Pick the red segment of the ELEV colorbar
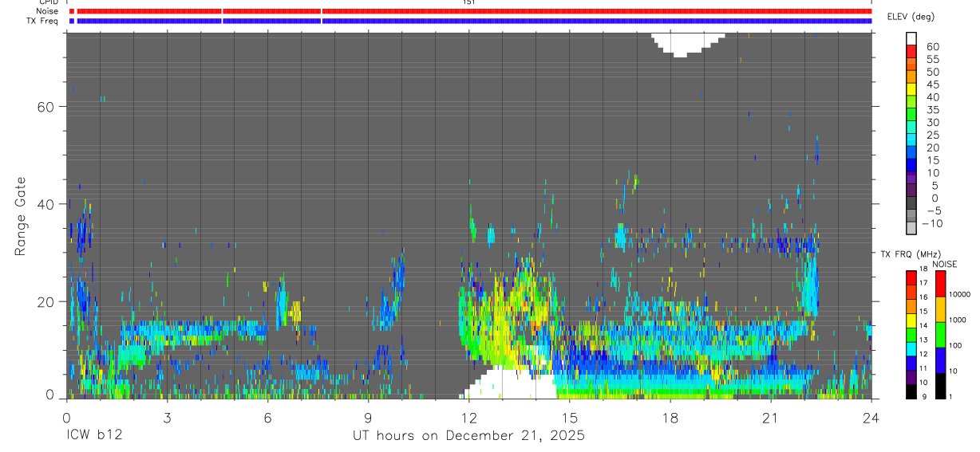The height and width of the screenshot is (452, 980). (911, 52)
